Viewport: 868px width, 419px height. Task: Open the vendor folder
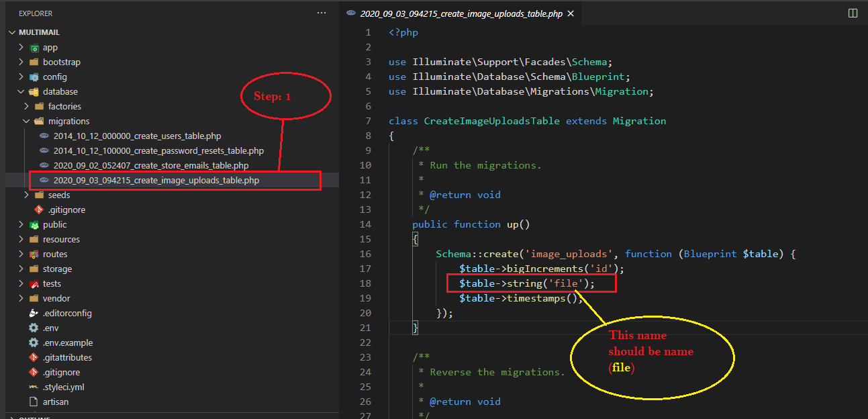(56, 299)
